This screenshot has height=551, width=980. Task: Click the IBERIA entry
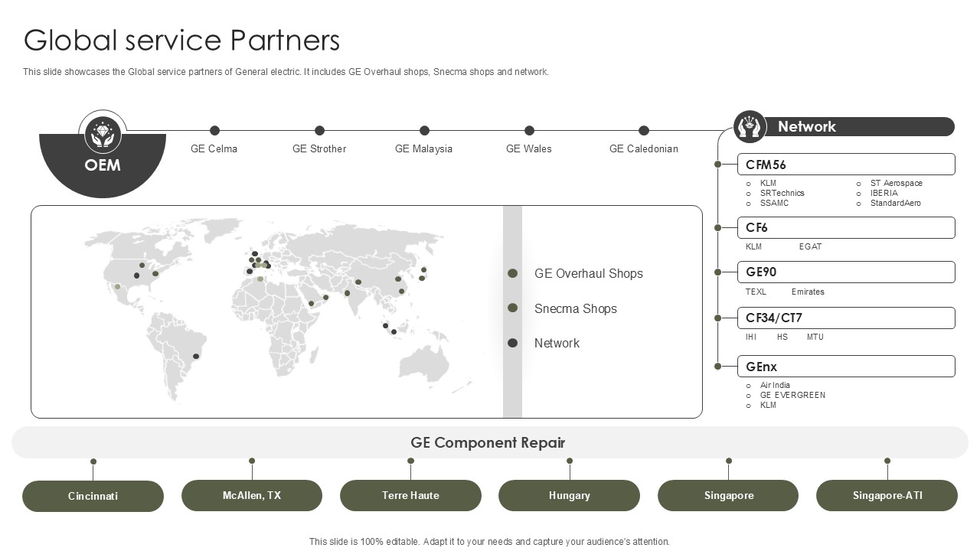pos(884,193)
